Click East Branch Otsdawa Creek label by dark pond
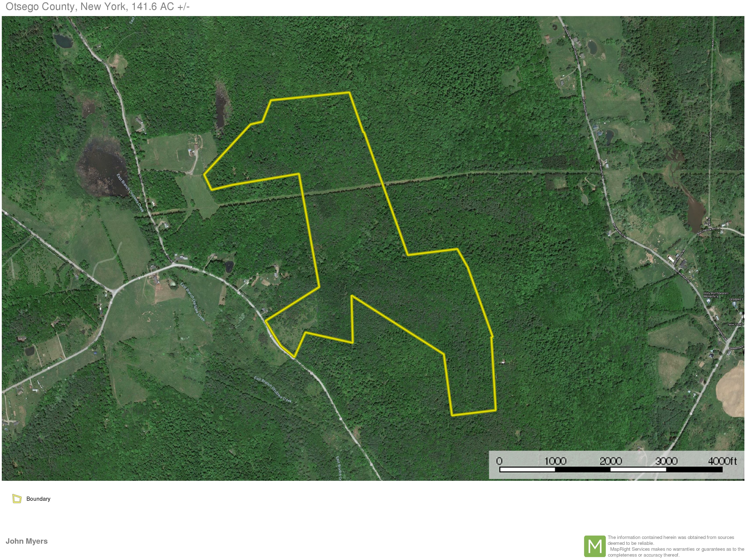Screen dimensions: 746x560 (x=130, y=193)
